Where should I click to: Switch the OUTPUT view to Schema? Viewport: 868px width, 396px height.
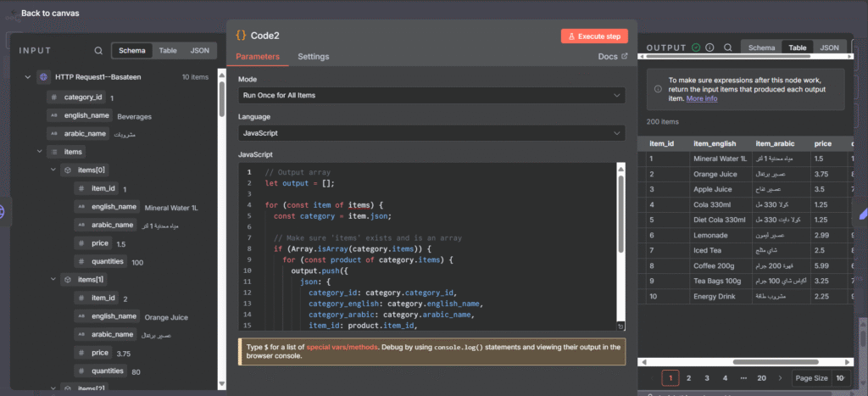pos(760,48)
